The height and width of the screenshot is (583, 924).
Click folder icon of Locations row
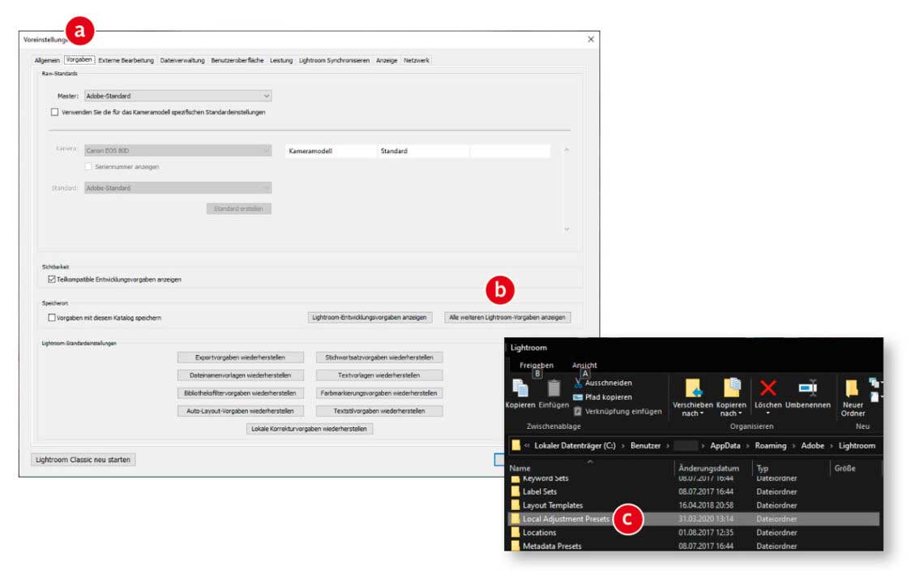[515, 532]
